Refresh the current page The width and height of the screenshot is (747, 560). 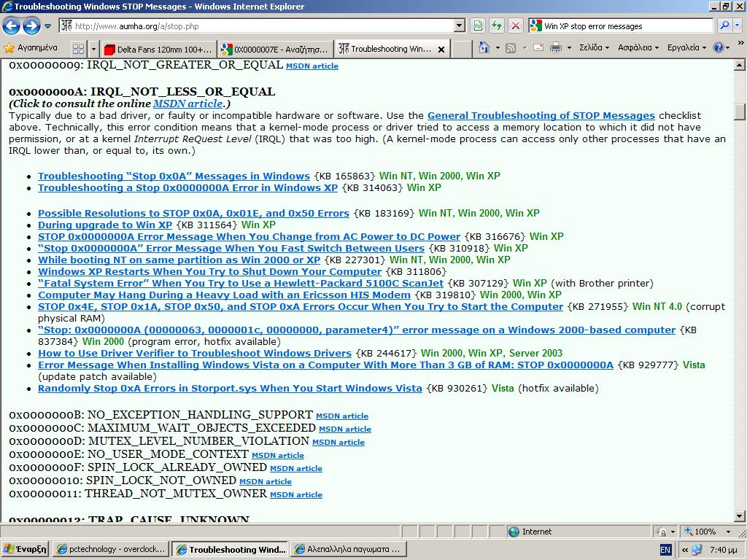497,26
